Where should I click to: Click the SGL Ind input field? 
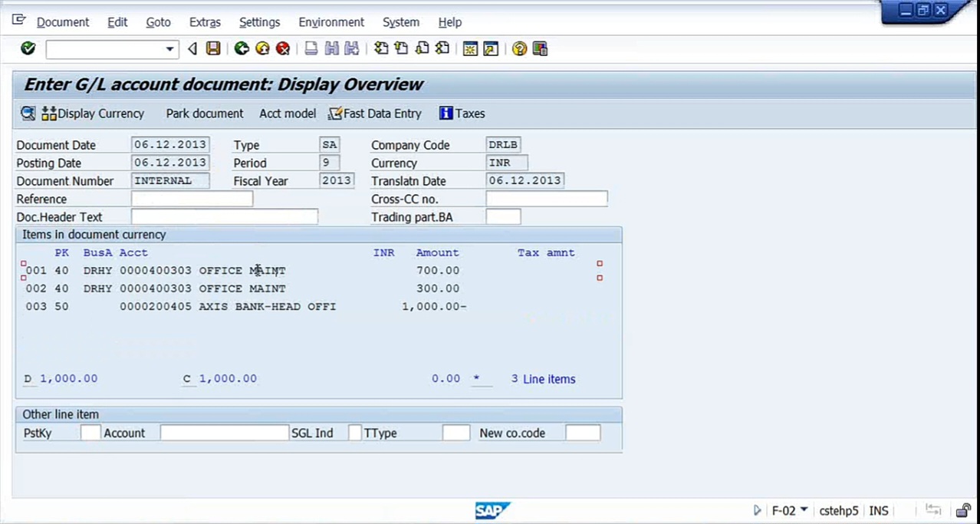tap(355, 433)
